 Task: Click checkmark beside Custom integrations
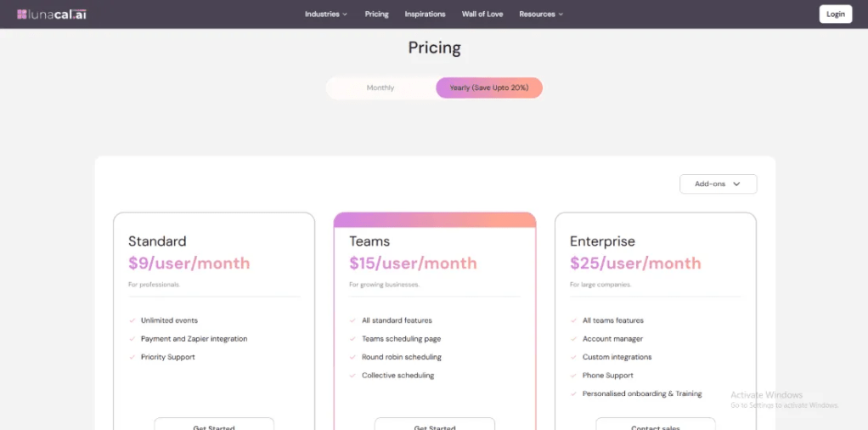(x=573, y=357)
